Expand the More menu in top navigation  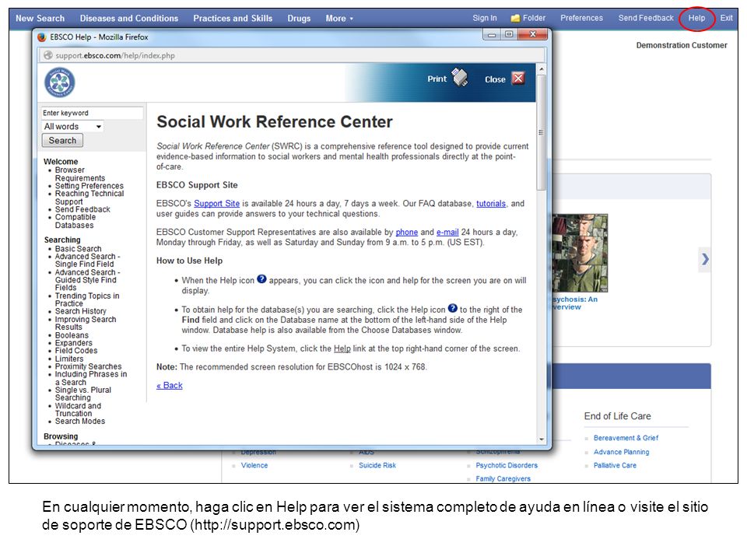point(339,19)
